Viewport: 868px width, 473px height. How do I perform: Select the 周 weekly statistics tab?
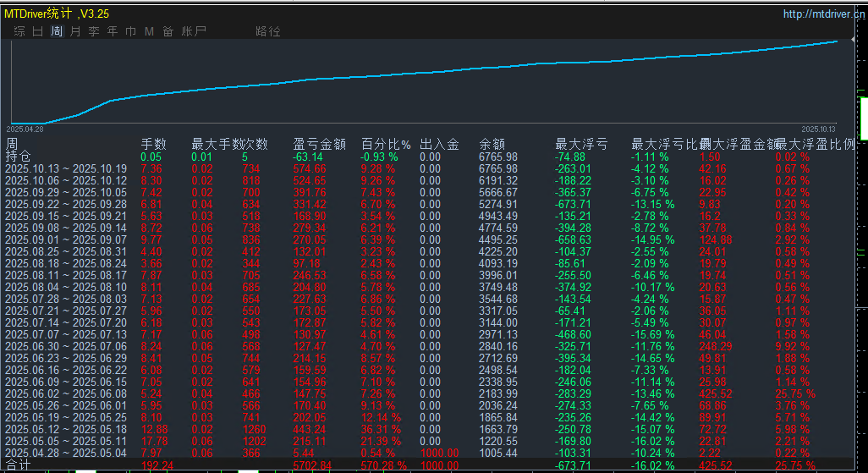point(57,31)
